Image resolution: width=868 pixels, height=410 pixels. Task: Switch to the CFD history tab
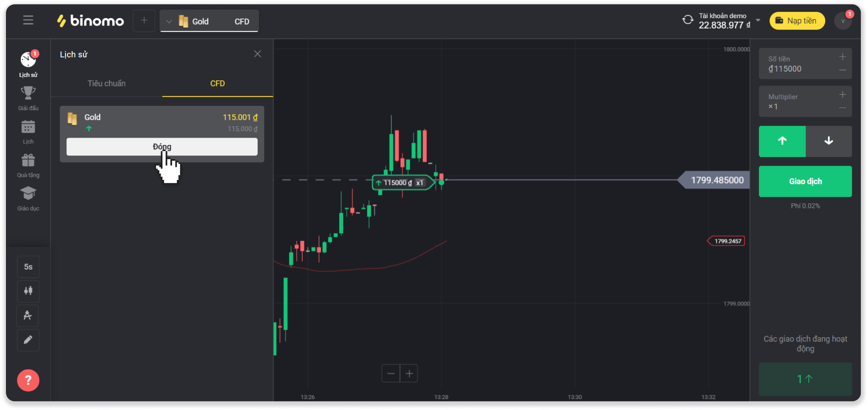[217, 83]
